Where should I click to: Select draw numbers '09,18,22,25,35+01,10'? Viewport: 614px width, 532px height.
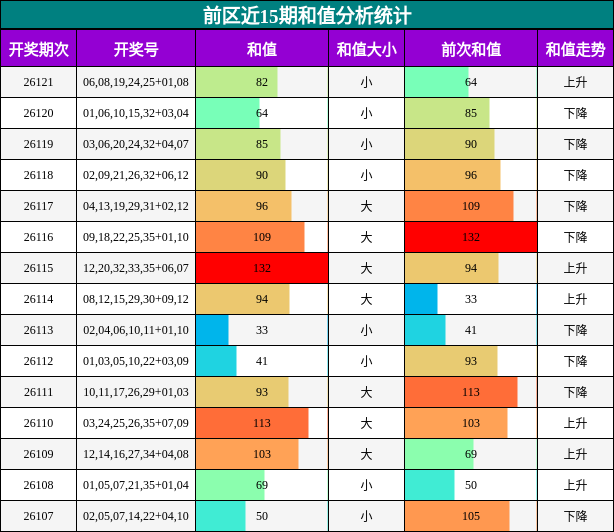(136, 237)
